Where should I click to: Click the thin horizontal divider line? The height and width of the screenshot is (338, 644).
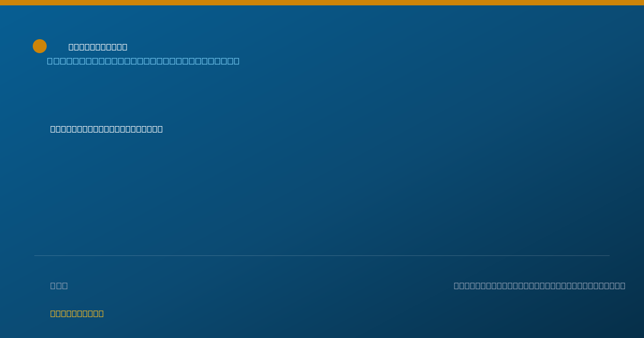[322, 255]
